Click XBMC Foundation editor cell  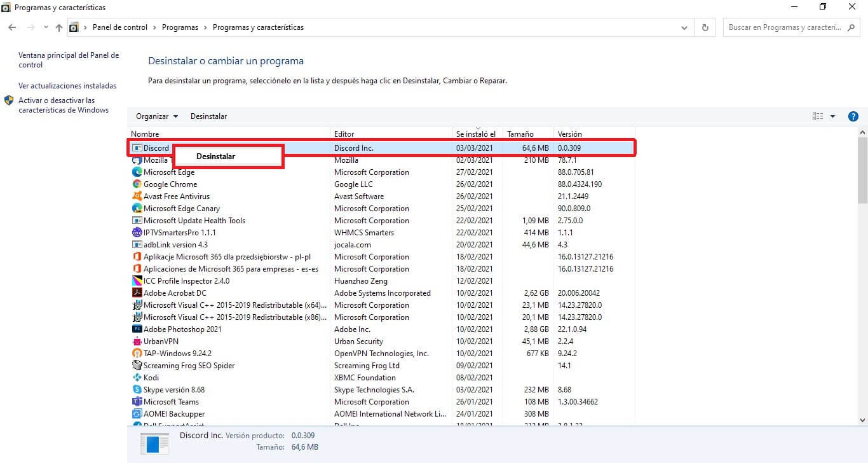365,378
